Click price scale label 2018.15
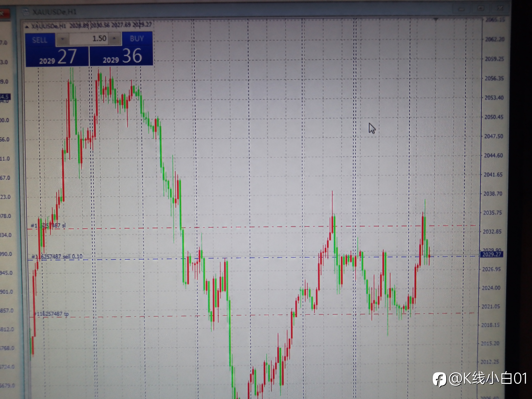 (490, 325)
